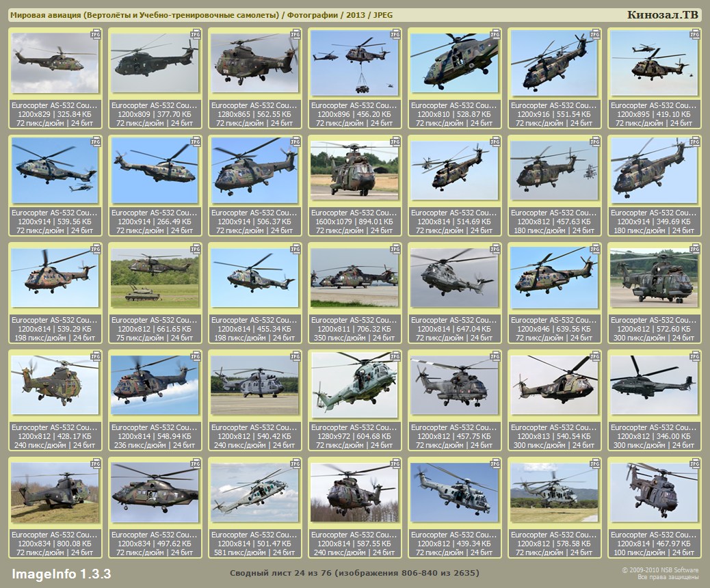Select the 346.00 КБ dark helicopter thumbnail
Screen dimensions: 710x588
[653, 385]
